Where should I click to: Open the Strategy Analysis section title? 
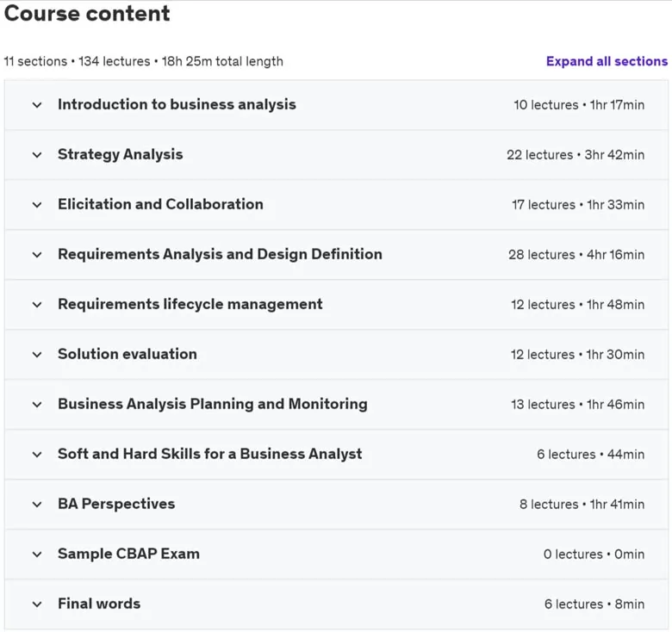121,155
